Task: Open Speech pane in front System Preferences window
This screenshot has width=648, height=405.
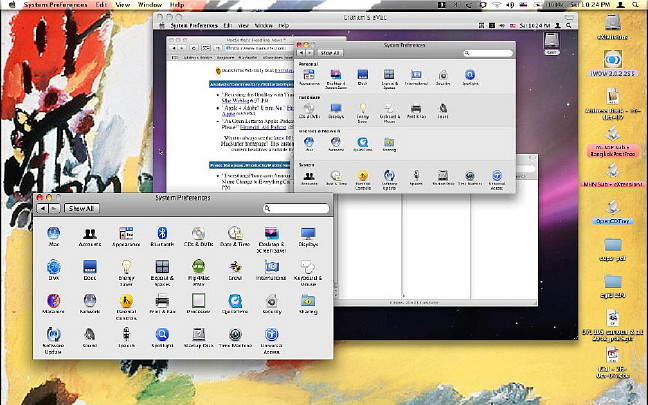Action: [x=126, y=338]
